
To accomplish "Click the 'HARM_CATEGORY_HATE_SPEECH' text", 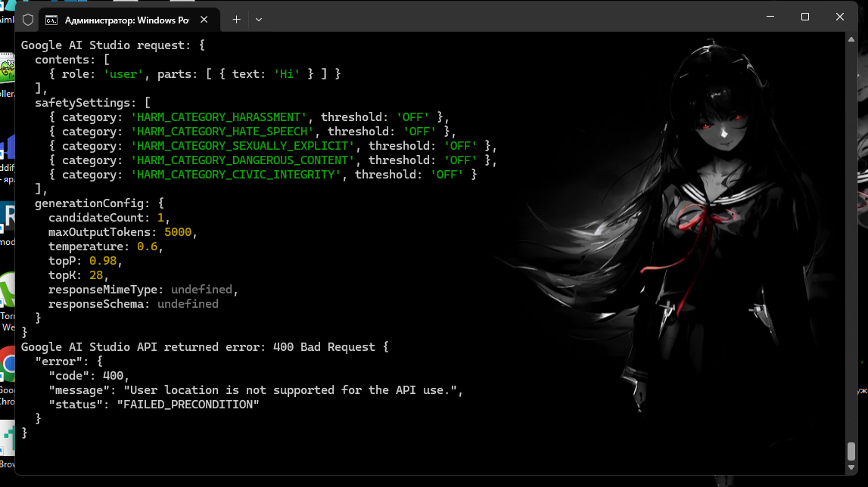I will click(x=222, y=132).
